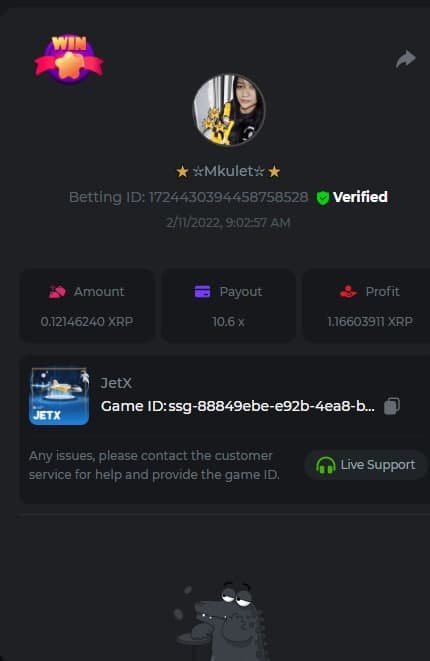The height and width of the screenshot is (661, 430).
Task: Select the Mkulet username text
Action: coord(228,171)
